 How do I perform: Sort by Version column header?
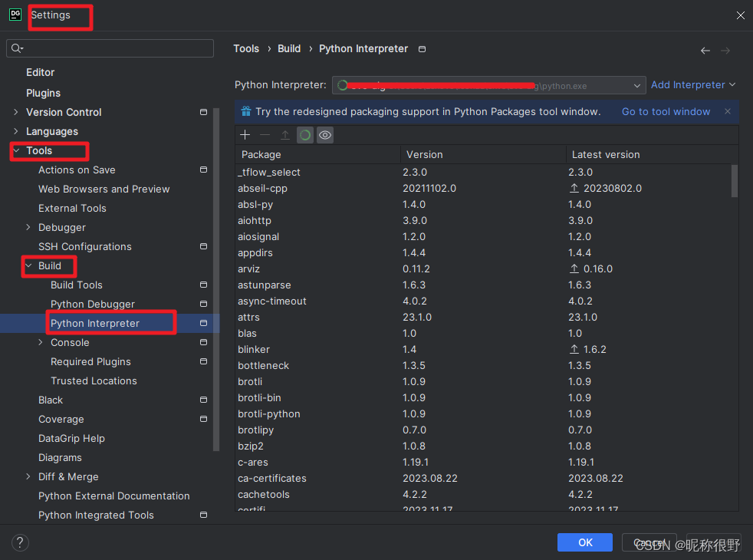click(x=484, y=155)
